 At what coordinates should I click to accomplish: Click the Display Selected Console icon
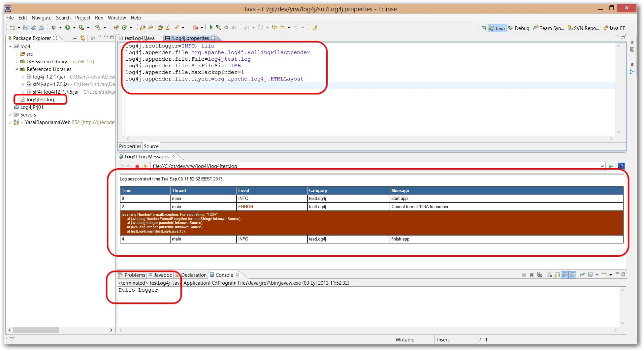click(x=591, y=275)
